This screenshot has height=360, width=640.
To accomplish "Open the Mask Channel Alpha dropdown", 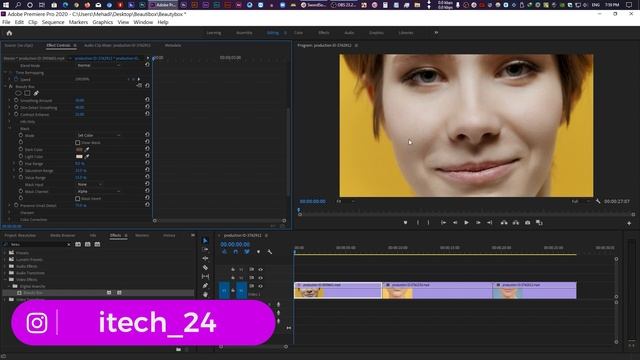I will (98, 191).
